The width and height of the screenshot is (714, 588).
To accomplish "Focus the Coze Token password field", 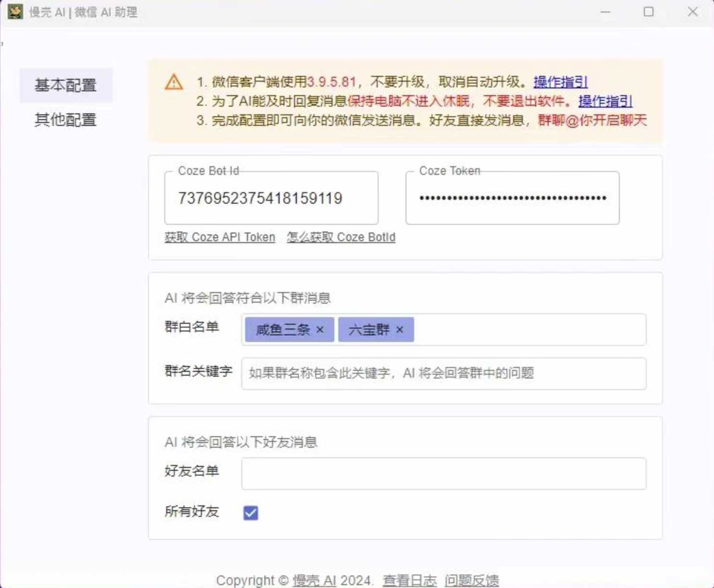I will (512, 198).
